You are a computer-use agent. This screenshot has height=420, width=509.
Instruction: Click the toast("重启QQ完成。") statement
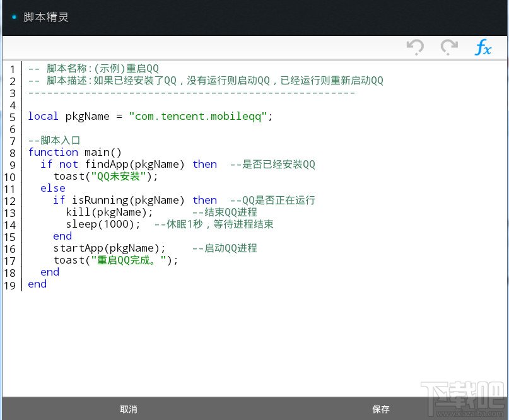[x=116, y=260]
